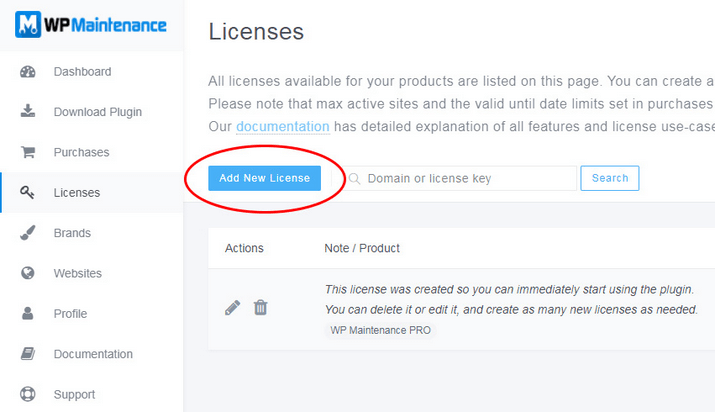Click the Brands paintbrush icon
This screenshot has width=715, height=412.
pyautogui.click(x=27, y=232)
